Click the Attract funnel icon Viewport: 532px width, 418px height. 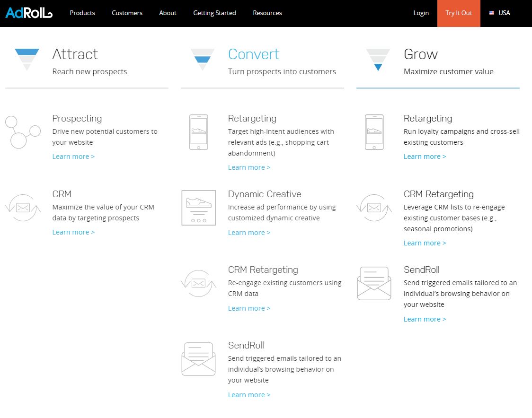click(27, 59)
